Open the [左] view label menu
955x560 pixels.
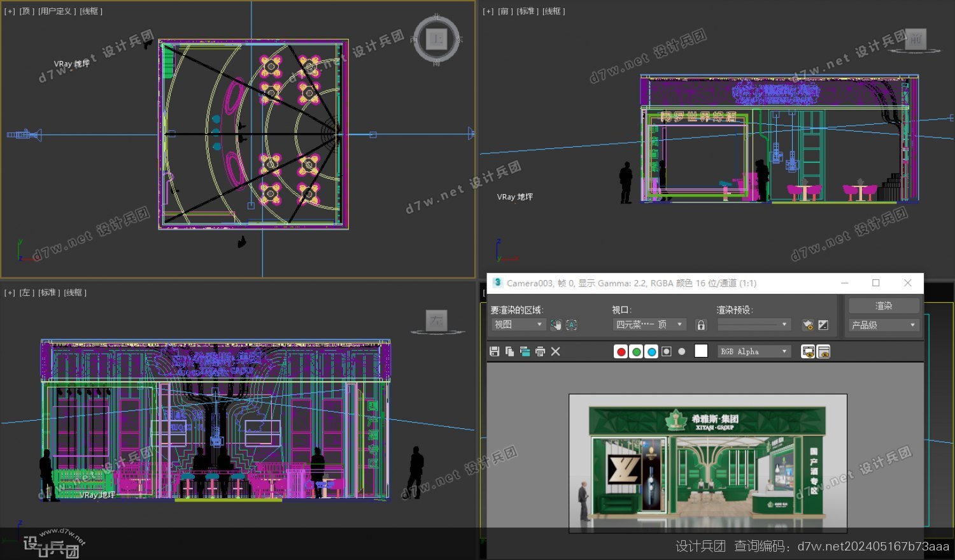tap(27, 293)
